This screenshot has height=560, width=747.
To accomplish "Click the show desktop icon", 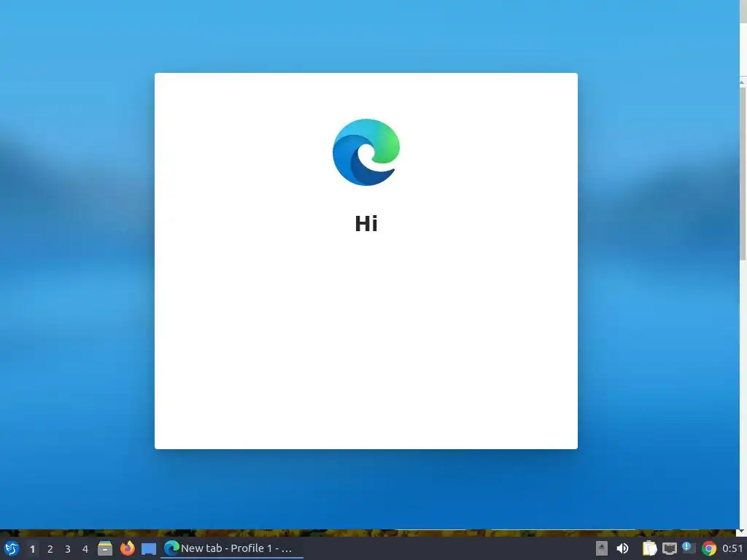I will tap(149, 548).
